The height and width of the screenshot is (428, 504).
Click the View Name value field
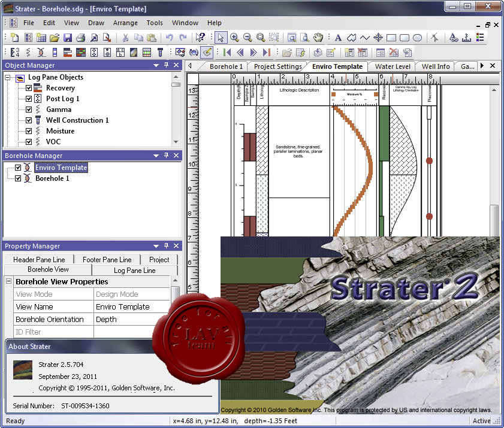[x=132, y=307]
